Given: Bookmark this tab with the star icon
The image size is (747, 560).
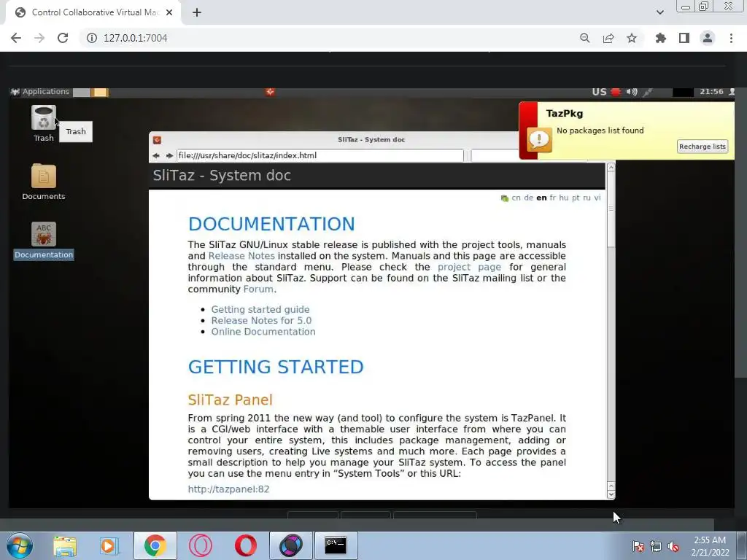Looking at the screenshot, I should (631, 38).
